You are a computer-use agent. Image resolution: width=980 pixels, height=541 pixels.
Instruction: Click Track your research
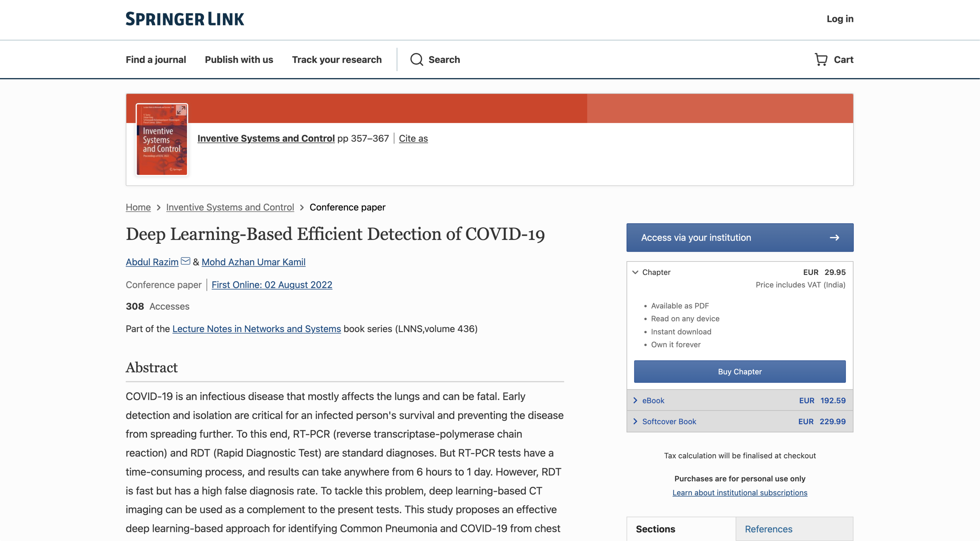click(x=336, y=60)
